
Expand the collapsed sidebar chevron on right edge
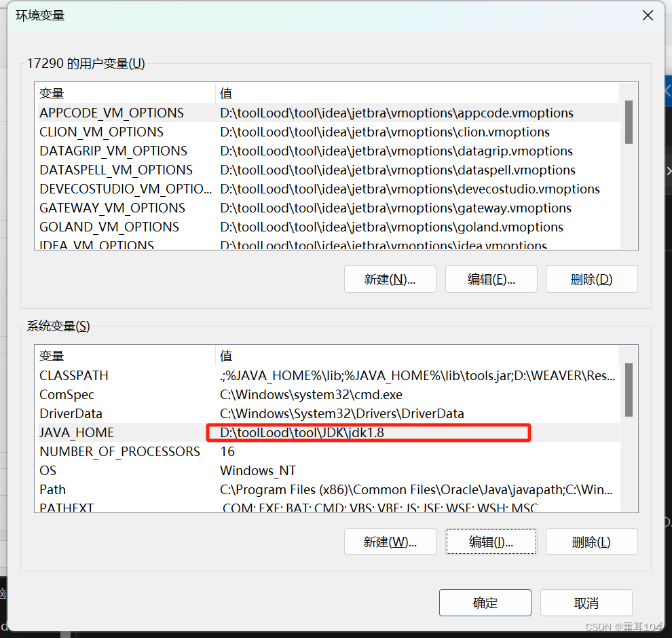click(668, 170)
